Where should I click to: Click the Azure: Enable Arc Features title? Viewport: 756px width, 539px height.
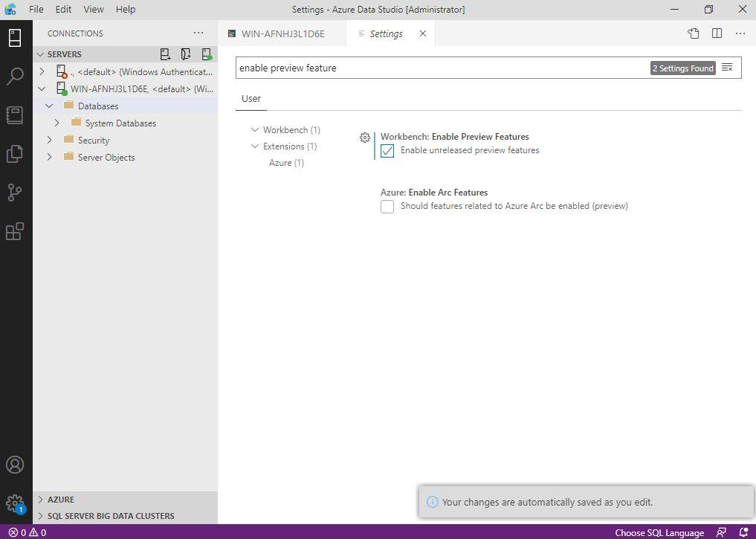pos(434,193)
